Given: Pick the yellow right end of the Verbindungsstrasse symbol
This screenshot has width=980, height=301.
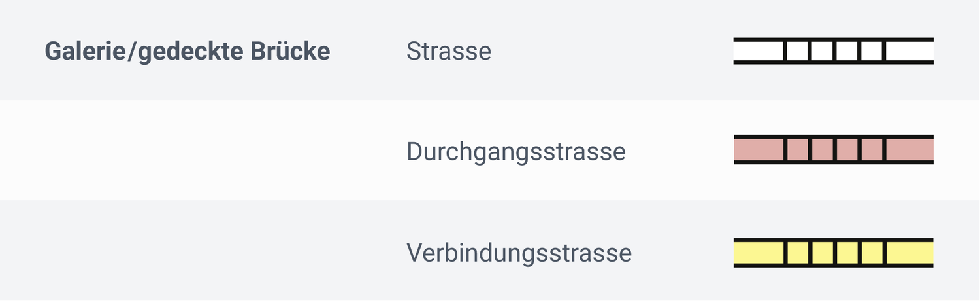Looking at the screenshot, I should click(909, 253).
